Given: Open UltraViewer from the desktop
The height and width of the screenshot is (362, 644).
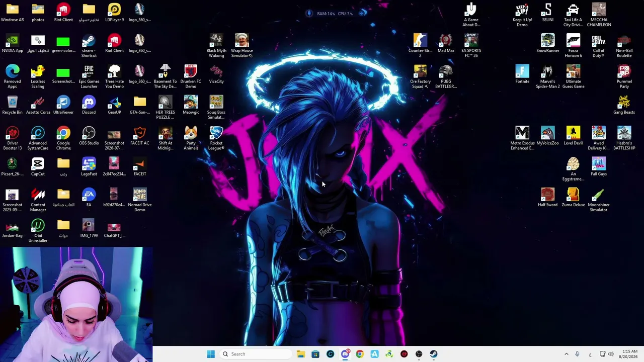Looking at the screenshot, I should point(63,105).
